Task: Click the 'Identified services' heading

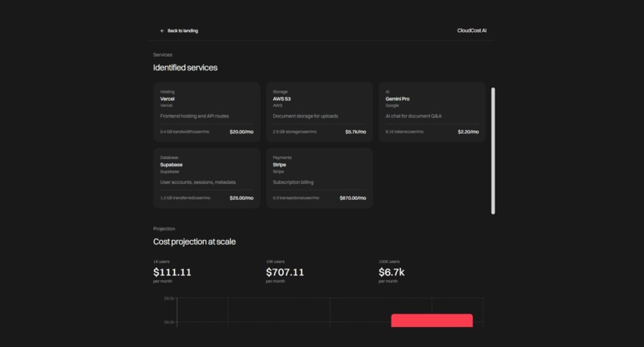Action: point(185,68)
